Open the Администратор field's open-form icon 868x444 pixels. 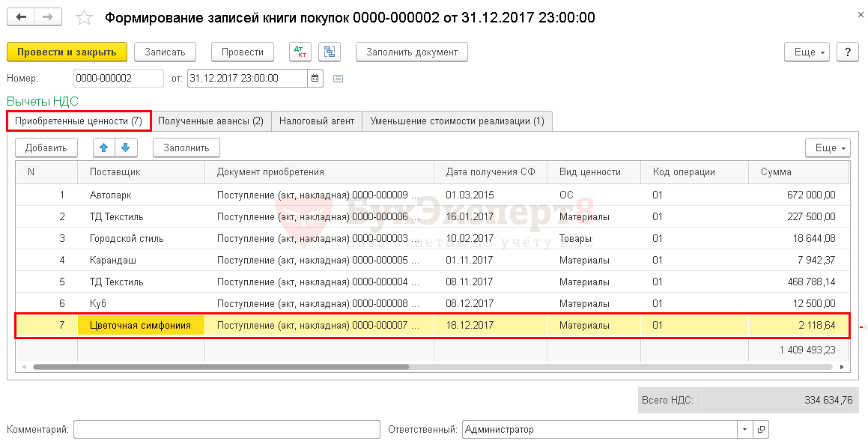click(761, 430)
